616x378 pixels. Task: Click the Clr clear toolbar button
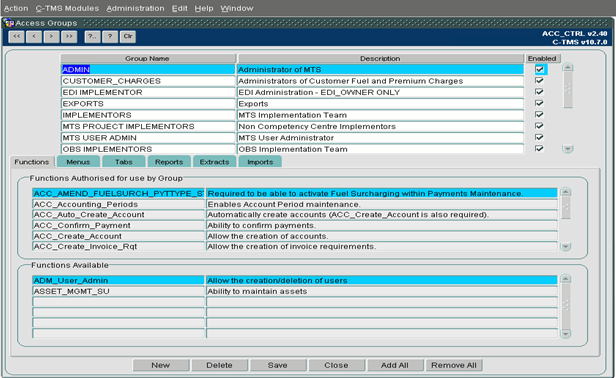(128, 37)
